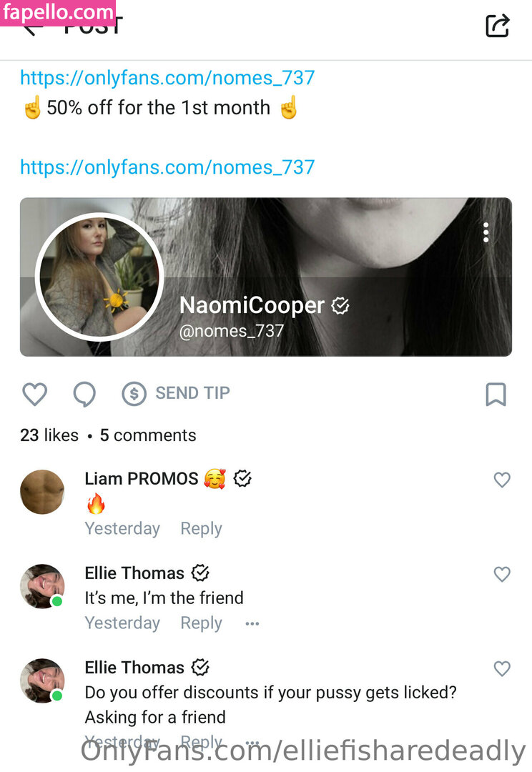The height and width of the screenshot is (772, 532).
Task: Bookmark this post
Action: coord(496,394)
